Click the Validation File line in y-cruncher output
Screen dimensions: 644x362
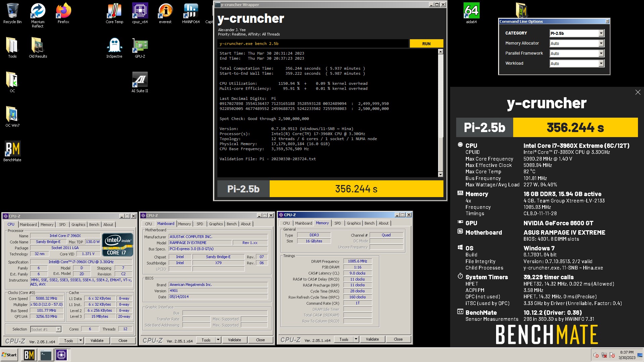coord(268,159)
